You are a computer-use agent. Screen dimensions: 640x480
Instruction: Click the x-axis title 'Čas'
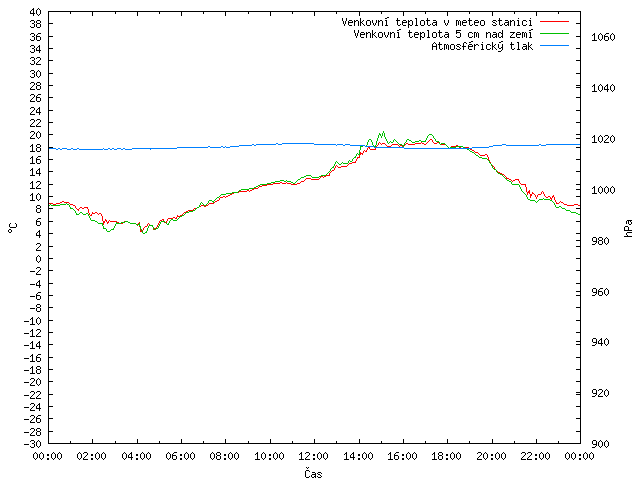313,473
